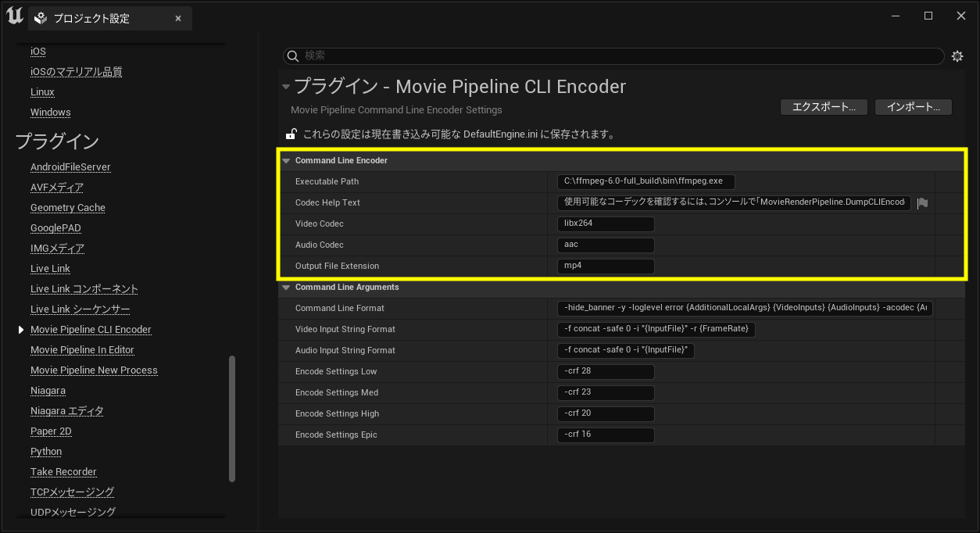This screenshot has height=533, width=980.
Task: Click the gear icon on the プロジェクト設定 tab
Action: [40, 17]
